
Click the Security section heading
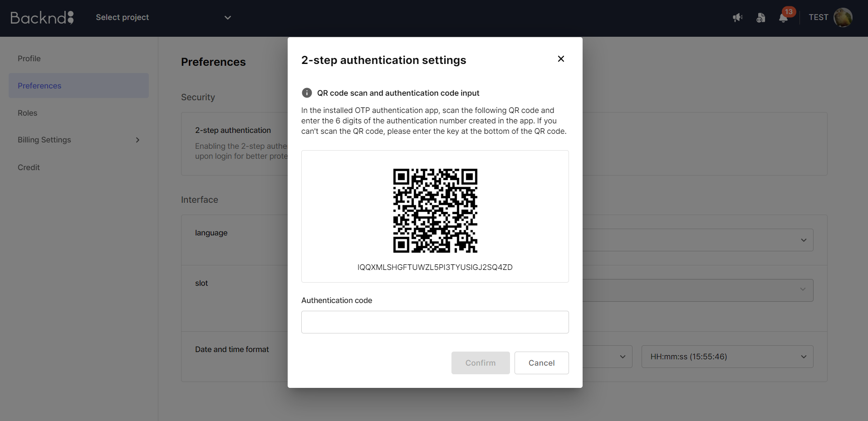click(198, 97)
